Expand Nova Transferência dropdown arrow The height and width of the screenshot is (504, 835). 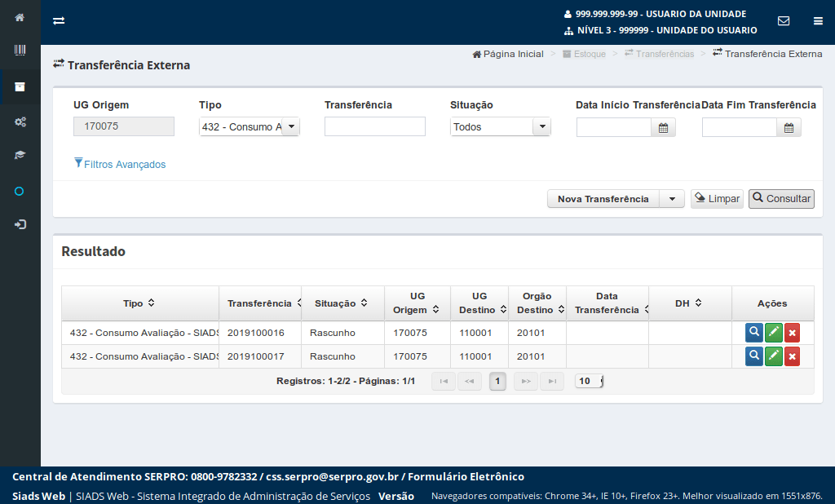tap(672, 199)
